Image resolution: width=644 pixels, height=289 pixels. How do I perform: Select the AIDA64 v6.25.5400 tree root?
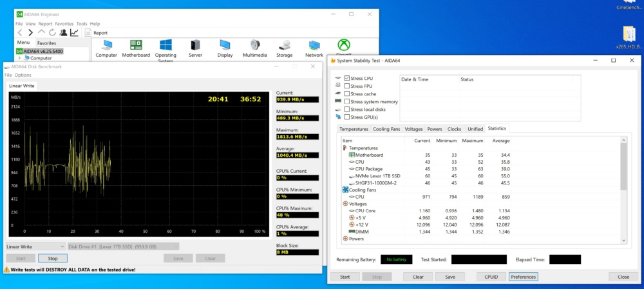(x=39, y=51)
